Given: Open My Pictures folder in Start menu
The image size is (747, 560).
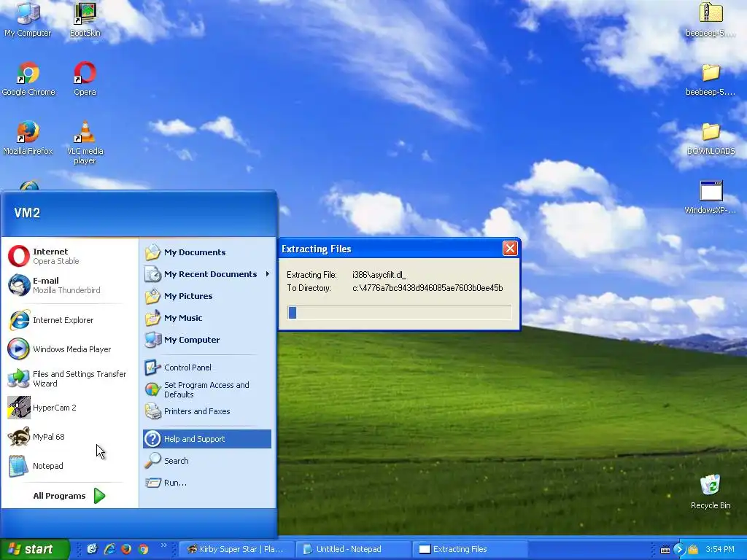Looking at the screenshot, I should click(207, 296).
